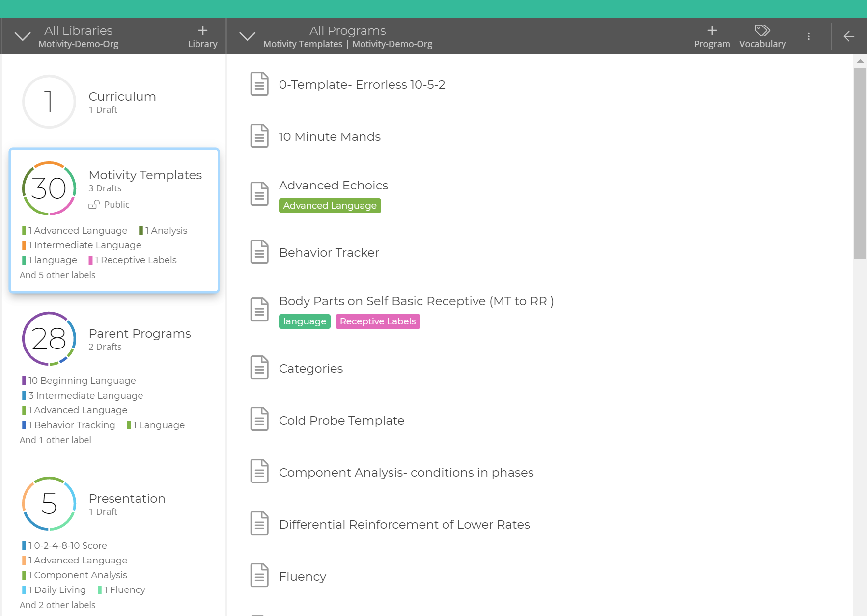This screenshot has width=867, height=616.
Task: Expand the All Programs chevron dropdown
Action: tap(247, 36)
